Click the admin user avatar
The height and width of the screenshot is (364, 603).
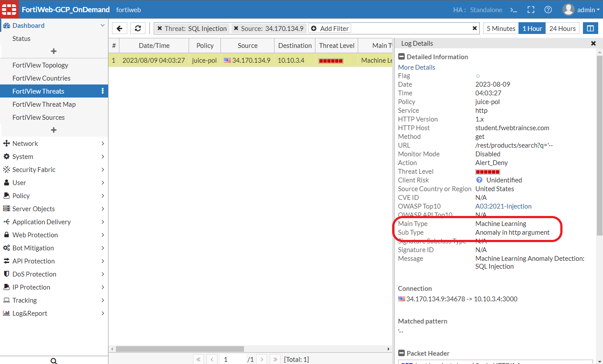tap(568, 10)
